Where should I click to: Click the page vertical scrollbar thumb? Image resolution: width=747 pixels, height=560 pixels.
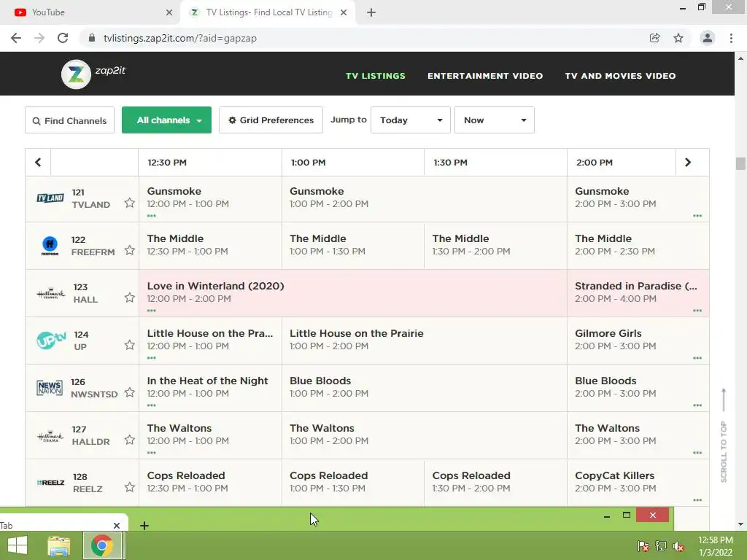pyautogui.click(x=740, y=163)
